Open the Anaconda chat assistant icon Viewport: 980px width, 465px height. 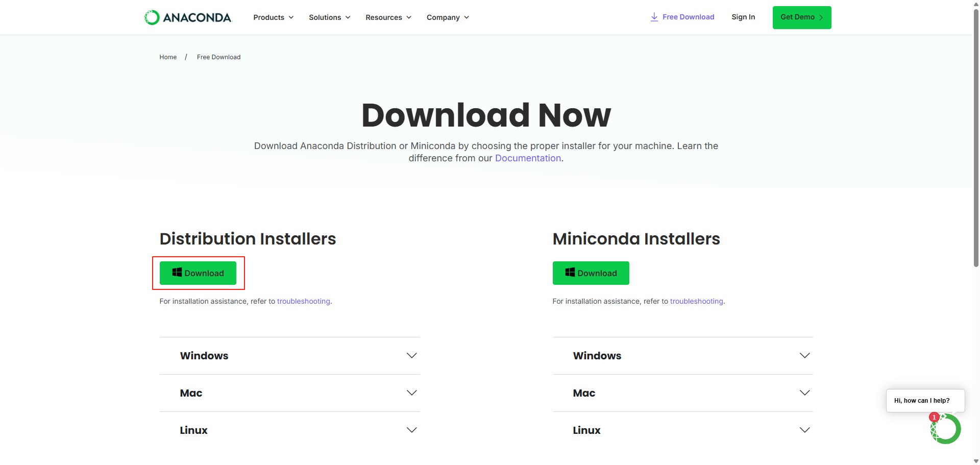[x=946, y=429]
